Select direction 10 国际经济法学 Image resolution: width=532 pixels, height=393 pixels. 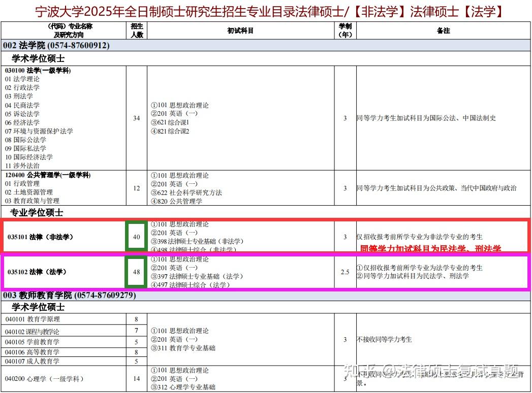(x=29, y=157)
